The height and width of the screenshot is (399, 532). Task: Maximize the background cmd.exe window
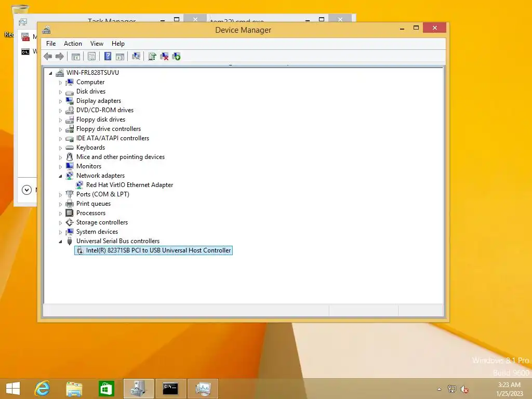point(321,19)
